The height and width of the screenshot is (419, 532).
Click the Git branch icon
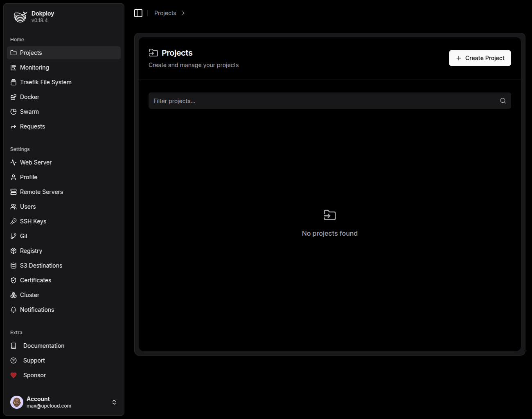click(14, 236)
